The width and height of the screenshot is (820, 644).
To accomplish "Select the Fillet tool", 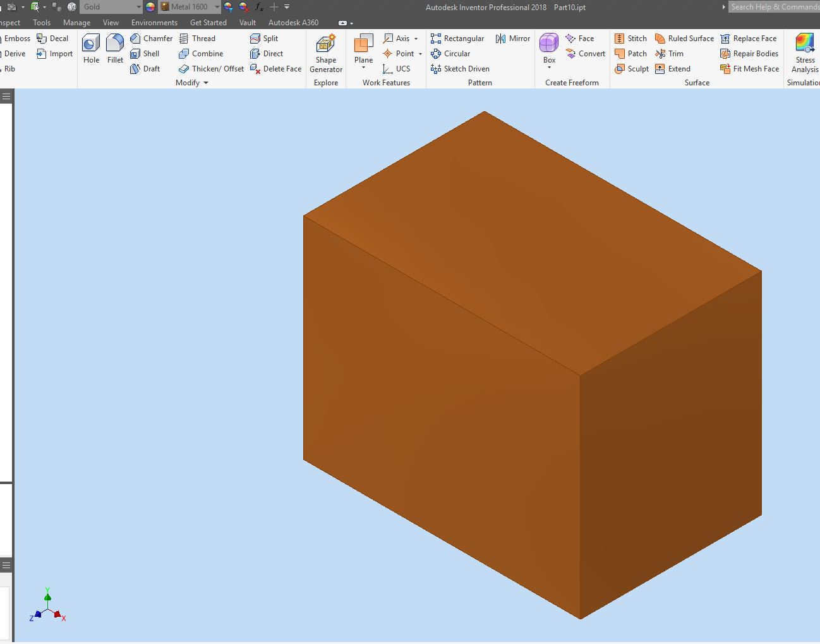I will coord(115,49).
